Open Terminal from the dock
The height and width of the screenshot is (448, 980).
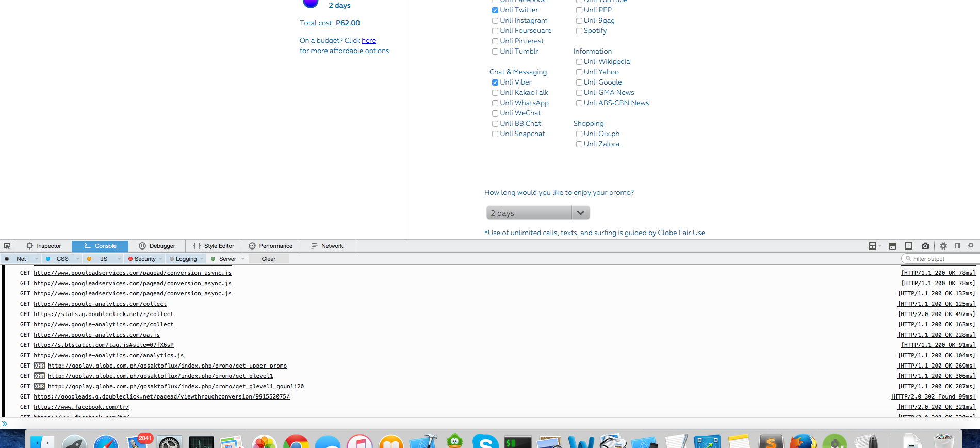[518, 442]
